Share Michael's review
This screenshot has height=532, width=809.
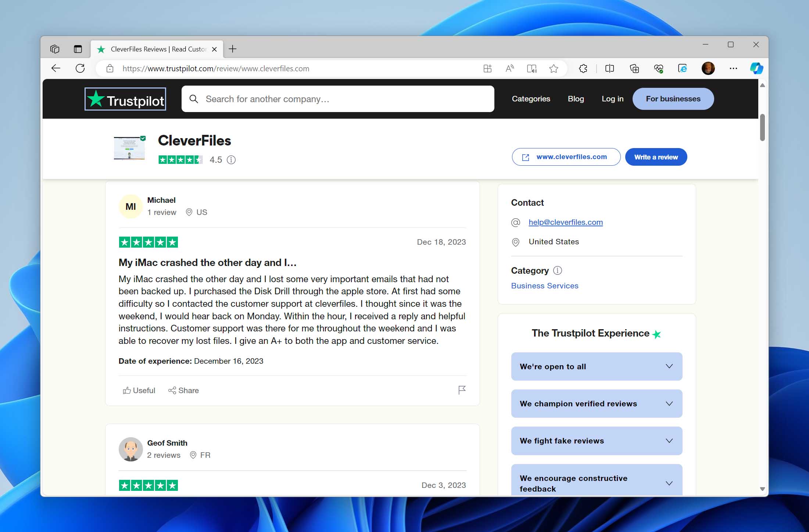183,391
